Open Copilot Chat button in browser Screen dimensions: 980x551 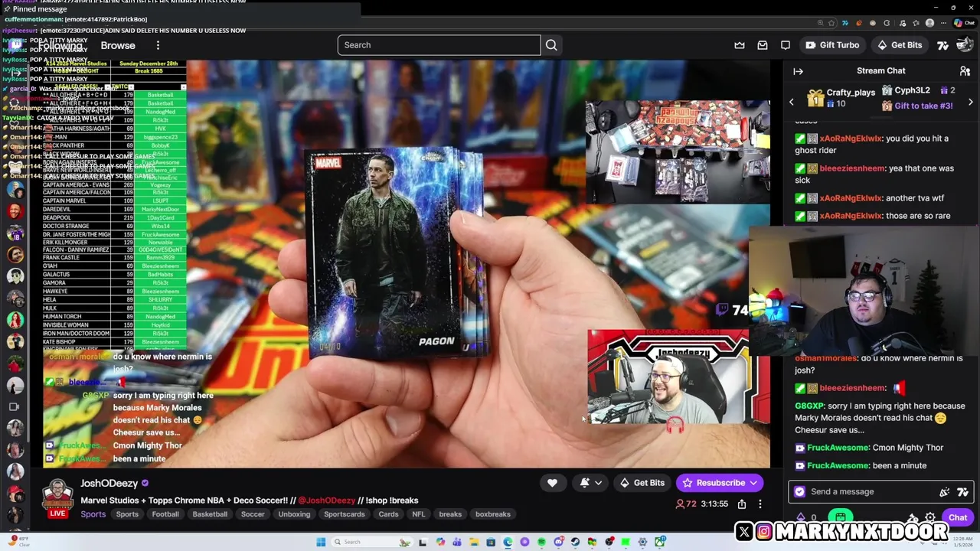(964, 23)
